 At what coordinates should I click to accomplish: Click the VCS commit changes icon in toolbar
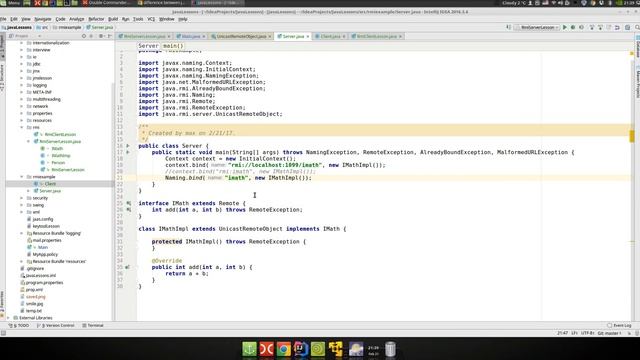click(600, 27)
